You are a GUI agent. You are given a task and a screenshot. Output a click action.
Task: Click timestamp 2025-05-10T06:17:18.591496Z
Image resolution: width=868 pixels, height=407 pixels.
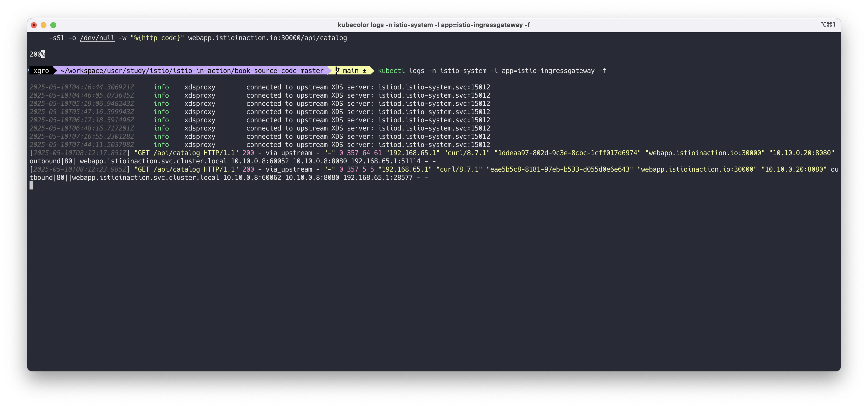click(x=82, y=120)
